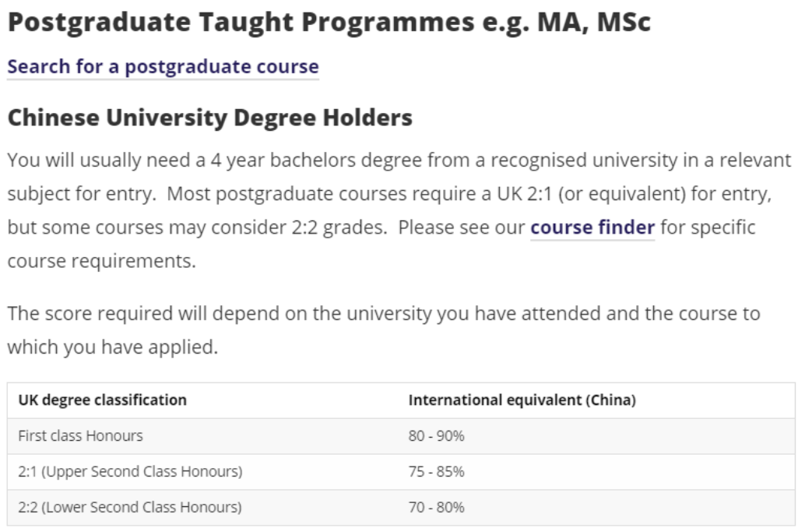Follow the "course finder" link

pyautogui.click(x=592, y=228)
